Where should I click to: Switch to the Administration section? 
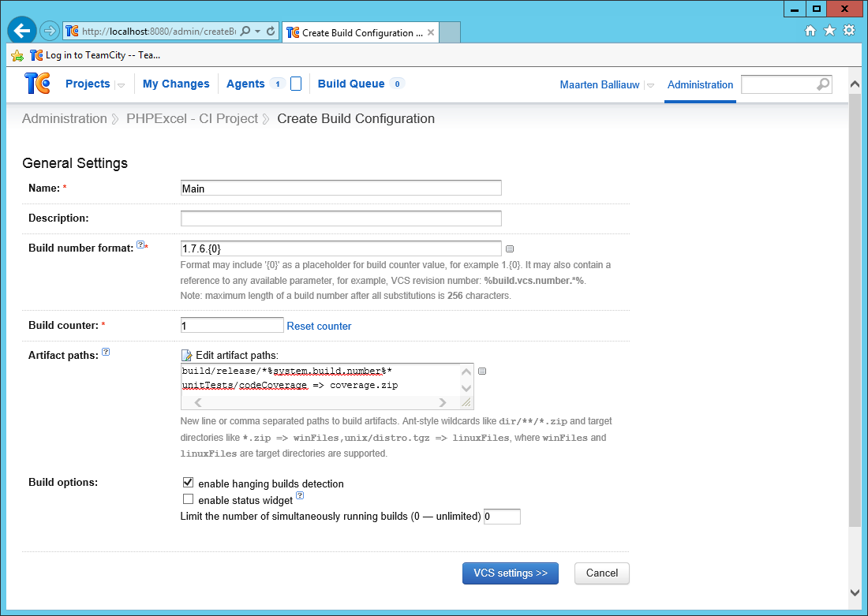[x=700, y=84]
